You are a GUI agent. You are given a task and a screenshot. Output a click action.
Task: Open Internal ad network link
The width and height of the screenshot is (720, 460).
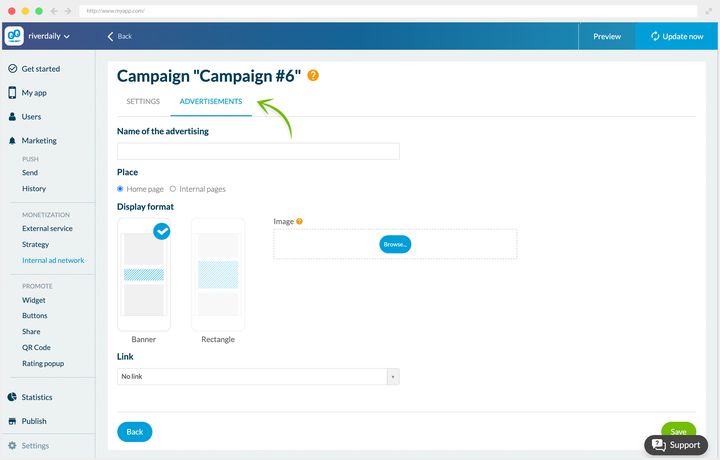click(x=53, y=260)
